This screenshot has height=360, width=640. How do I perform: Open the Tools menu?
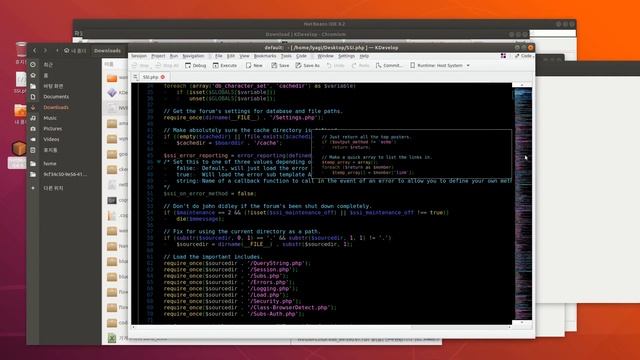286,56
